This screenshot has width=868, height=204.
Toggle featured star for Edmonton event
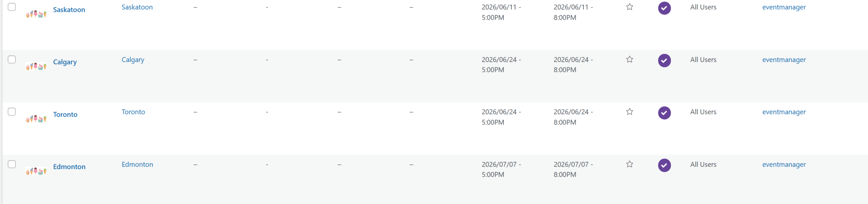[x=630, y=164]
